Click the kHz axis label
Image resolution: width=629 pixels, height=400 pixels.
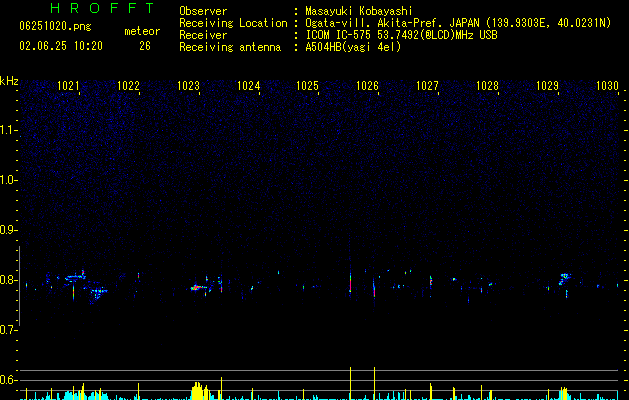9,81
